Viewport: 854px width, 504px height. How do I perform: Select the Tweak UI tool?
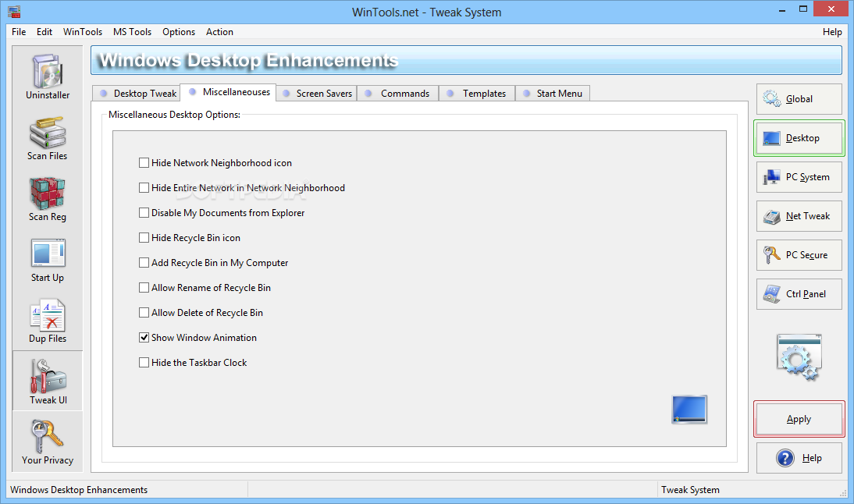(x=48, y=381)
